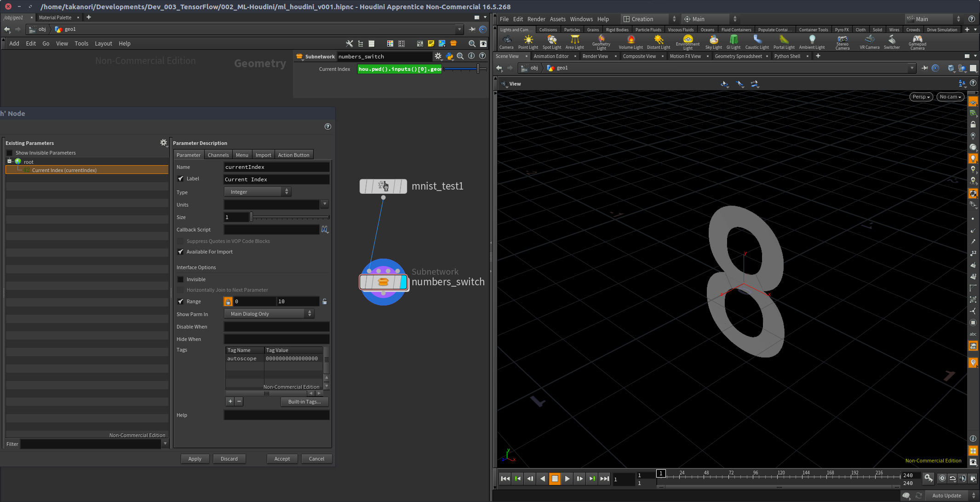Click the Point Light shelf tool

pyautogui.click(x=528, y=42)
